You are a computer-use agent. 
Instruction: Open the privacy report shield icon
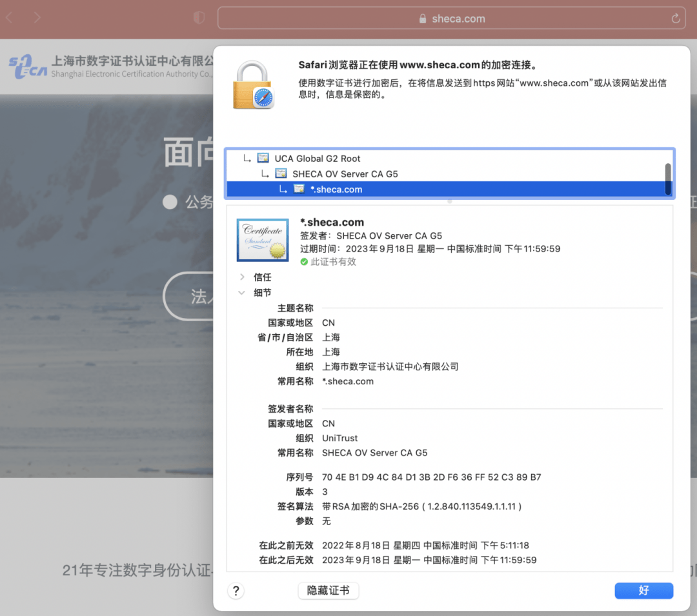point(199,18)
